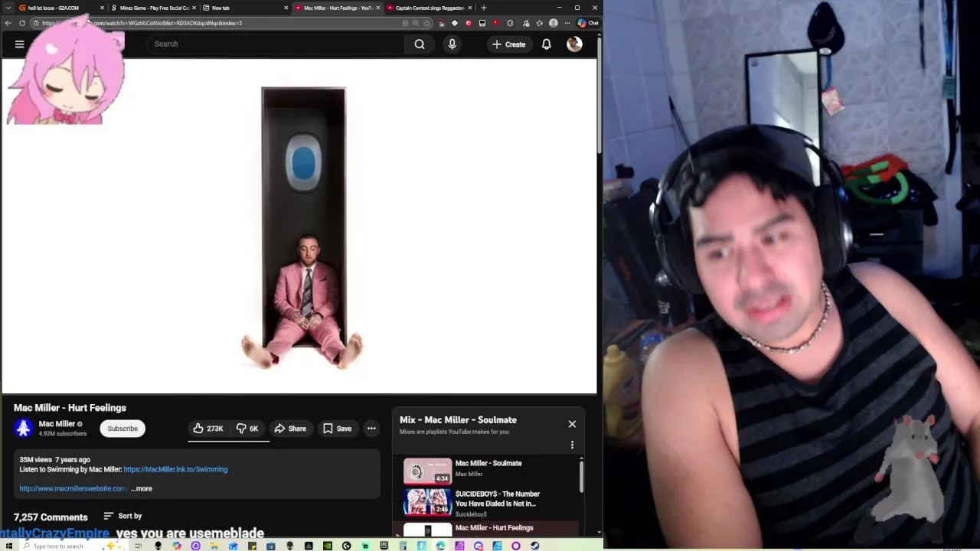Save the video to a playlist
The height and width of the screenshot is (551, 980).
click(337, 429)
